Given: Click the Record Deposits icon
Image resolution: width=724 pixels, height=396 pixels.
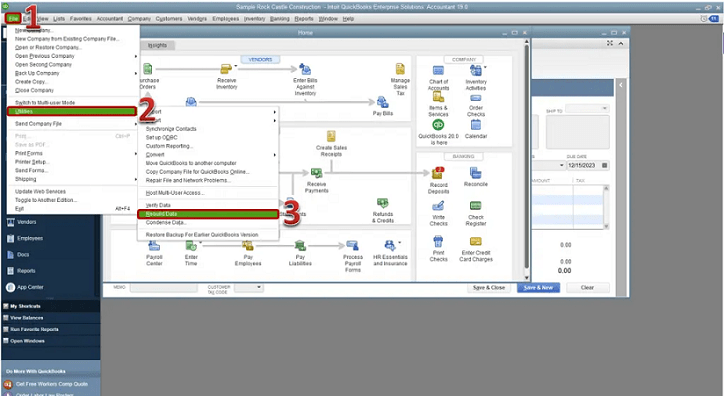Looking at the screenshot, I should [438, 173].
